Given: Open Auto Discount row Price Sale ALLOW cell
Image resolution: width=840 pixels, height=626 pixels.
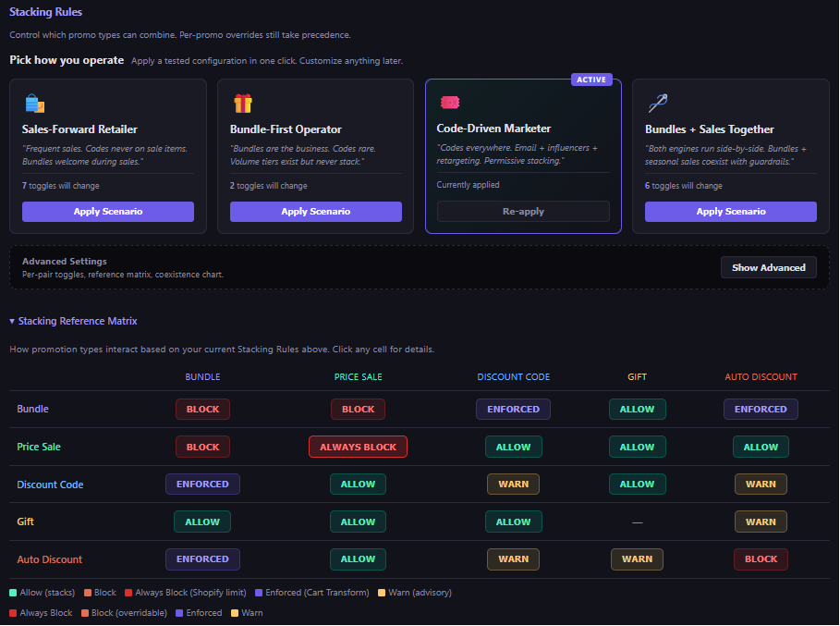Looking at the screenshot, I should click(x=358, y=559).
